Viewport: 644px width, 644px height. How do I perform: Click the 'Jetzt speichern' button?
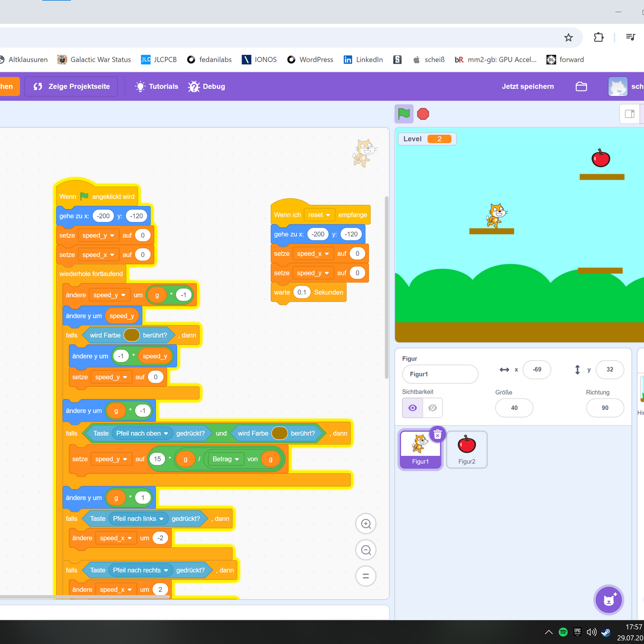(528, 86)
